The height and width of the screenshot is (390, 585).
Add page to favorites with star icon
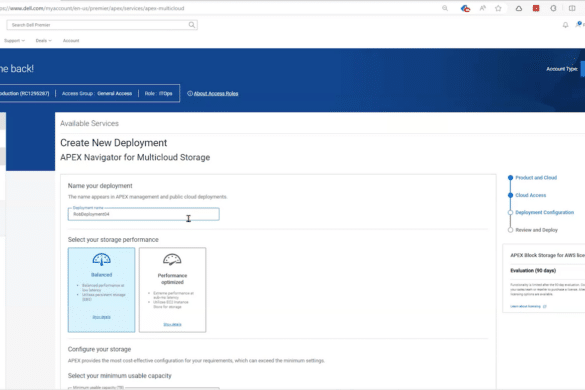point(498,8)
